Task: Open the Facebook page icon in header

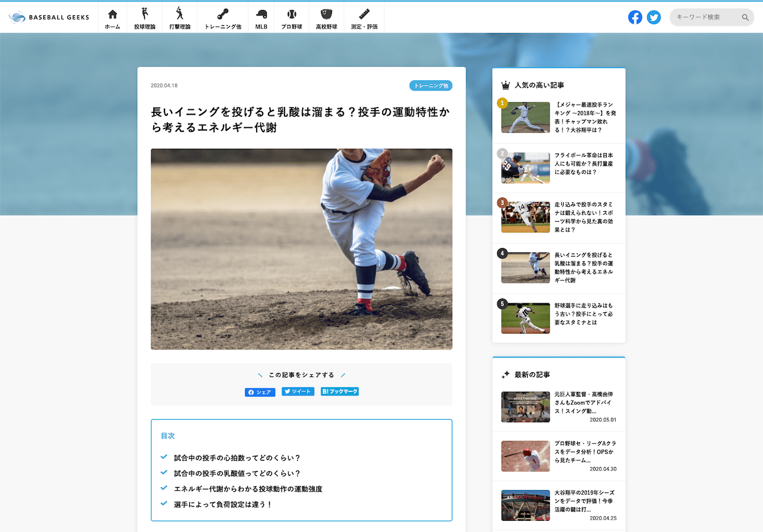Action: (x=635, y=17)
